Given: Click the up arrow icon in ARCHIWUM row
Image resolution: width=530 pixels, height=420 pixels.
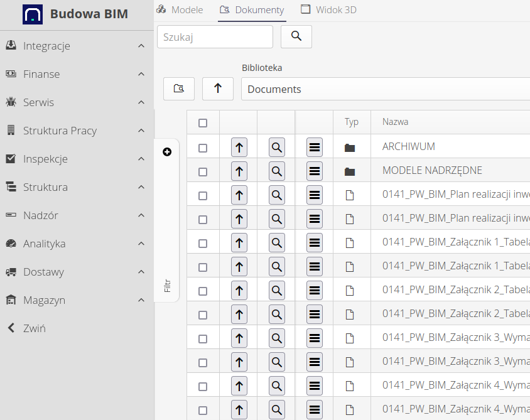Looking at the screenshot, I should (239, 148).
